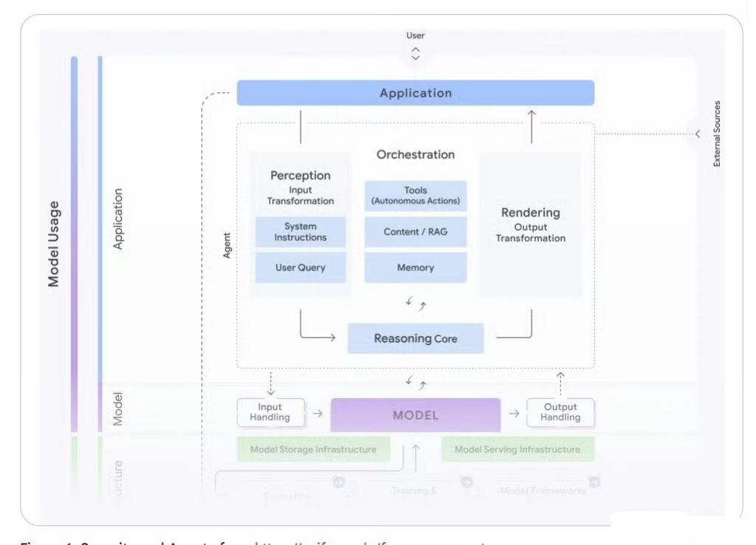Select the System Instructions box
The width and height of the screenshot is (756, 545).
coord(300,232)
